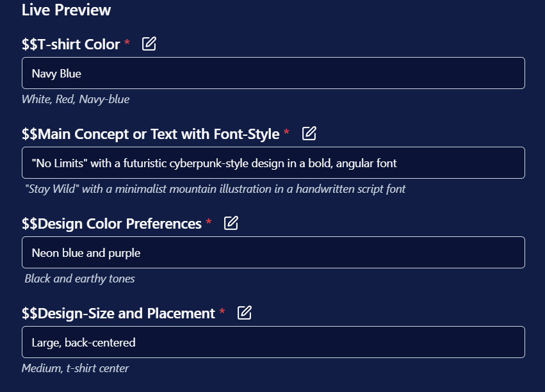Click required asterisk beside Design-Size and Placement
545x392 pixels.
pyautogui.click(x=222, y=311)
